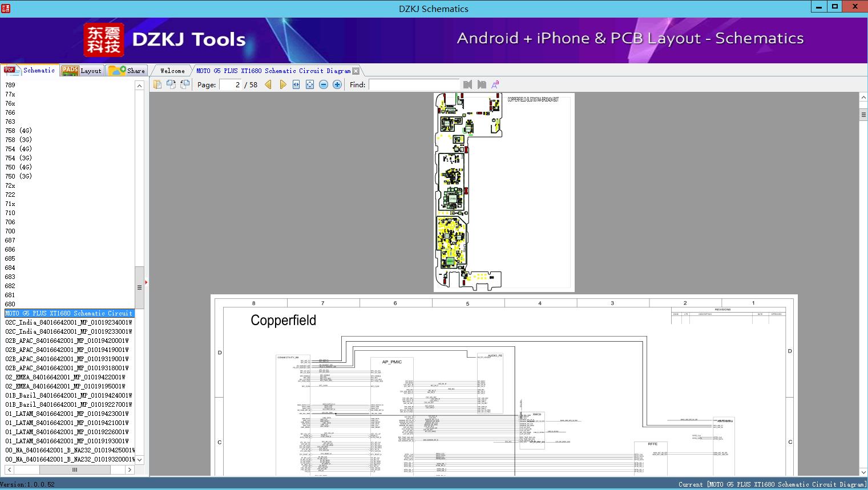Select list item 680
This screenshot has height=490, width=868.
10,304
